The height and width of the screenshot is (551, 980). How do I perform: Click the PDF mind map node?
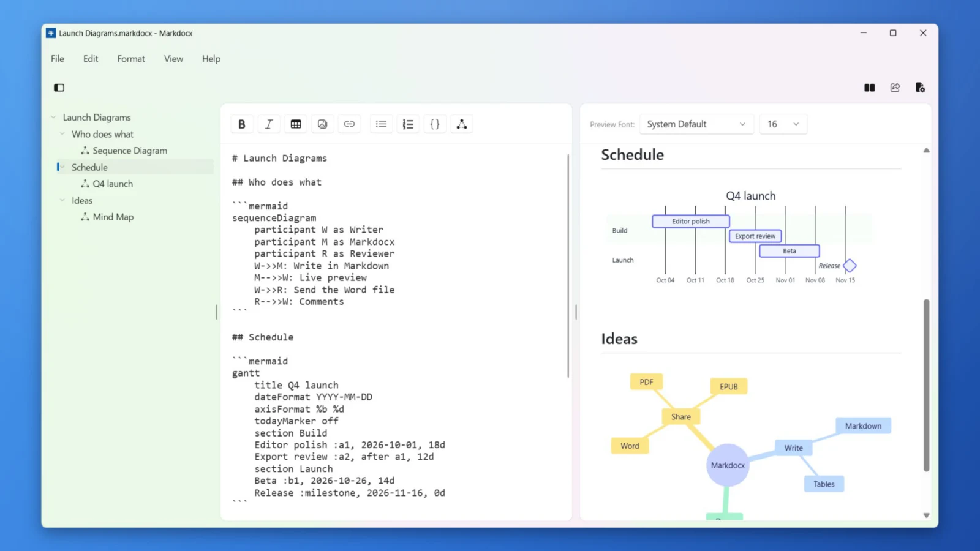(646, 382)
